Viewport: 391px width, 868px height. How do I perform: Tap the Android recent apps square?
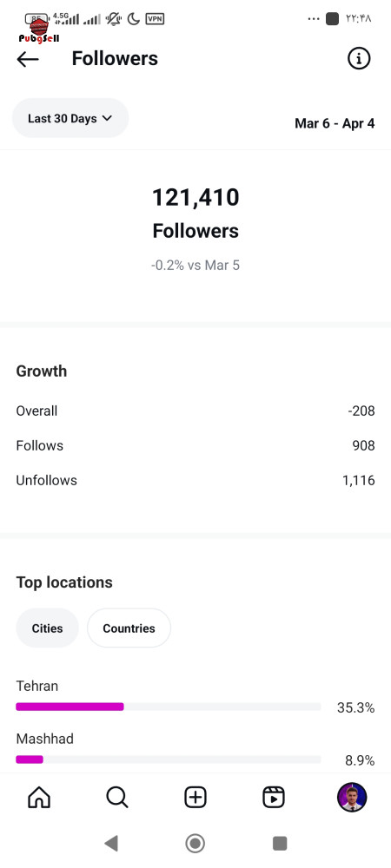pyautogui.click(x=280, y=843)
